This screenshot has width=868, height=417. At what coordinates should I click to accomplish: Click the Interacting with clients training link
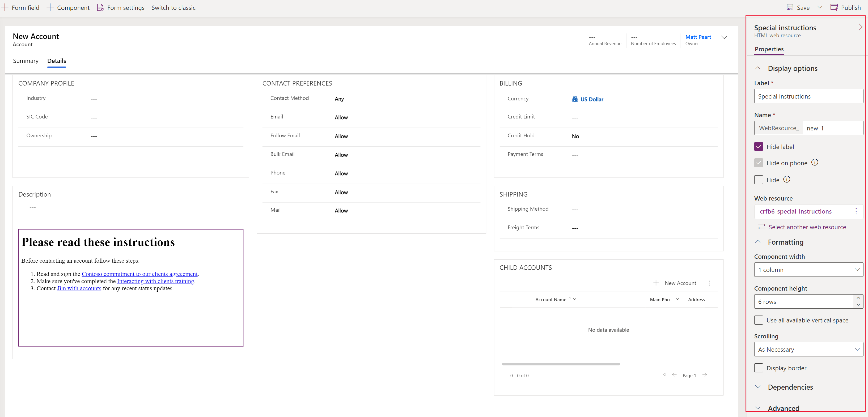(x=155, y=281)
